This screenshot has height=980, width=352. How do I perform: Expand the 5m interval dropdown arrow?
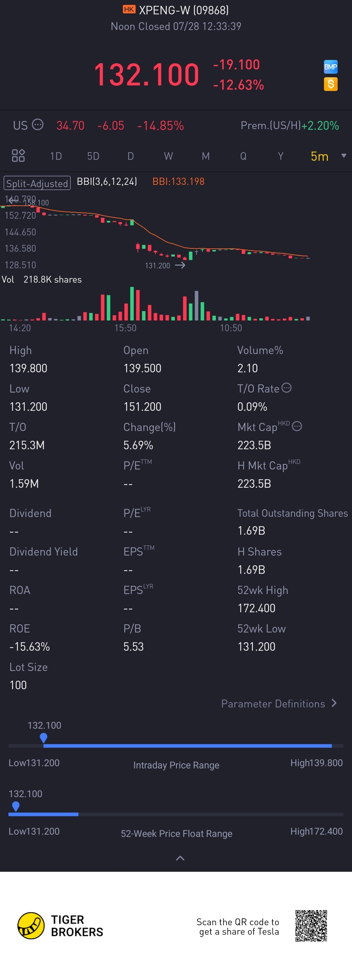tap(344, 156)
